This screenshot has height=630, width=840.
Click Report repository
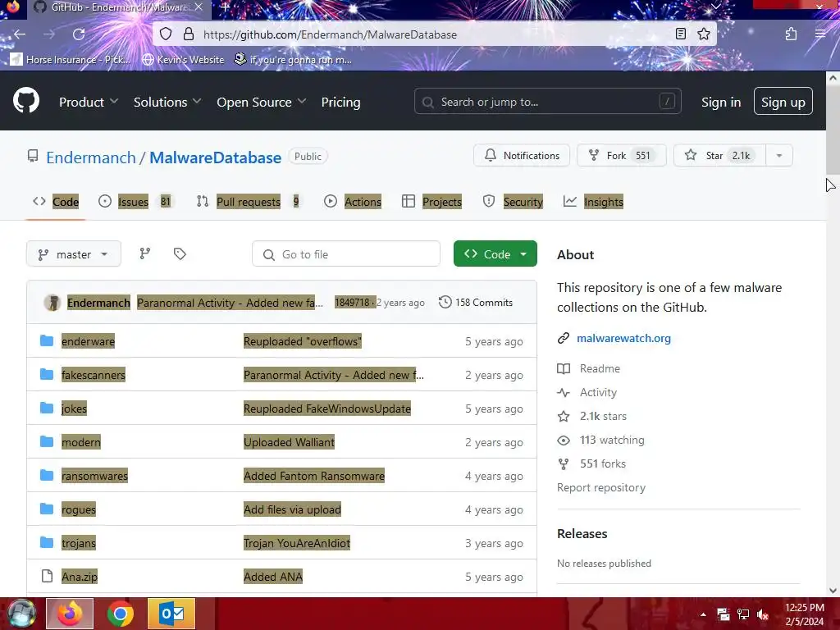[601, 487]
